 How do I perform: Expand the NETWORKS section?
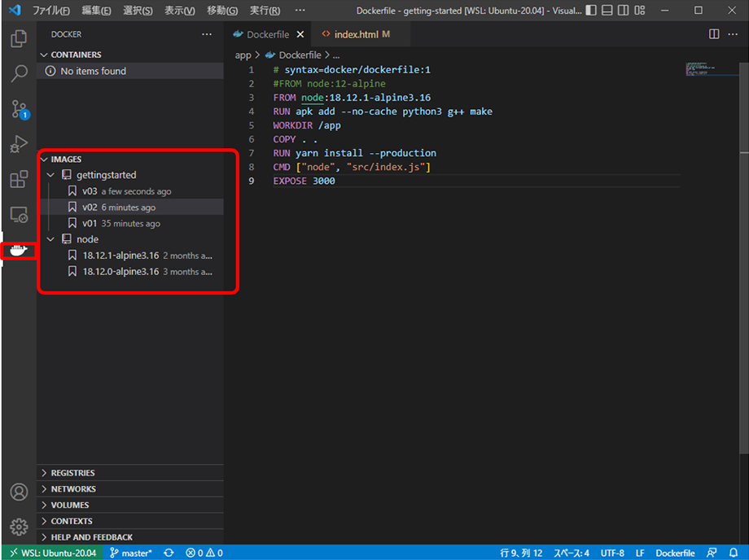[x=130, y=489]
